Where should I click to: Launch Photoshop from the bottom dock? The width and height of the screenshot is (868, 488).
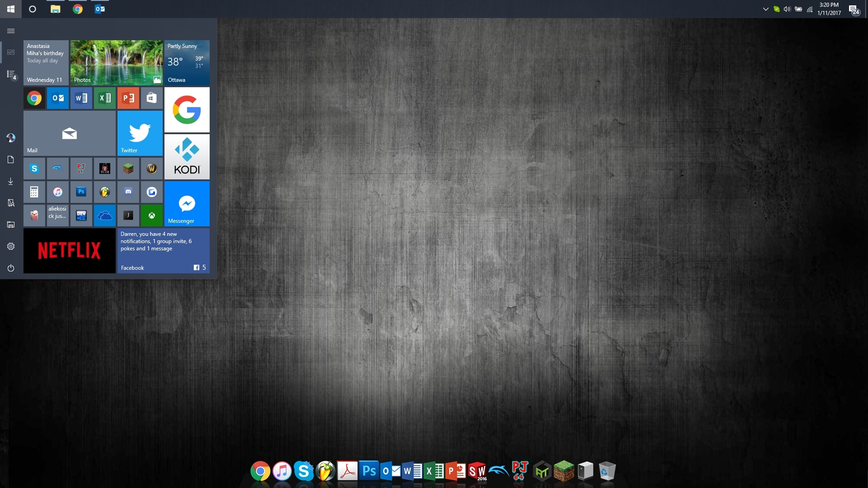(370, 471)
